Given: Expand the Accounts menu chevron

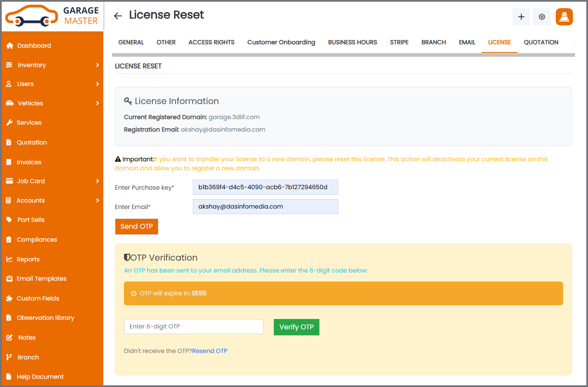Looking at the screenshot, I should (x=97, y=200).
